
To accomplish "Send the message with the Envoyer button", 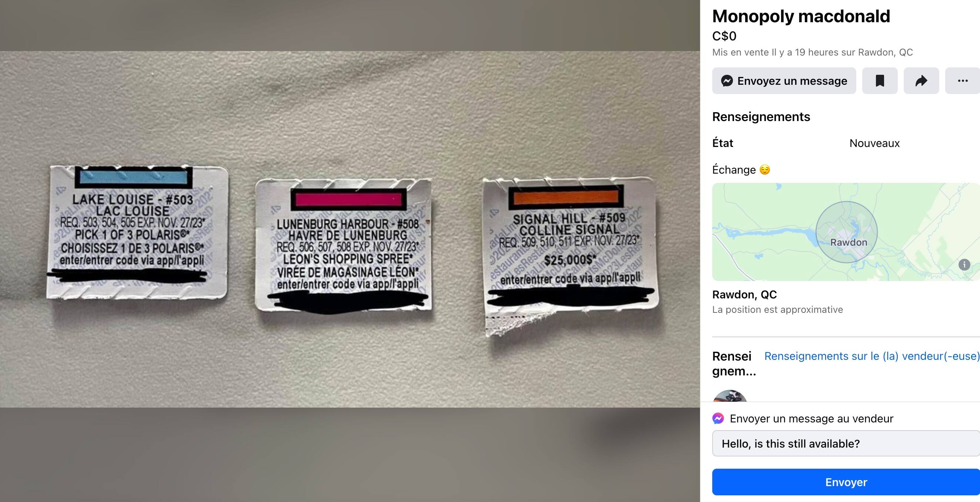I will click(846, 482).
